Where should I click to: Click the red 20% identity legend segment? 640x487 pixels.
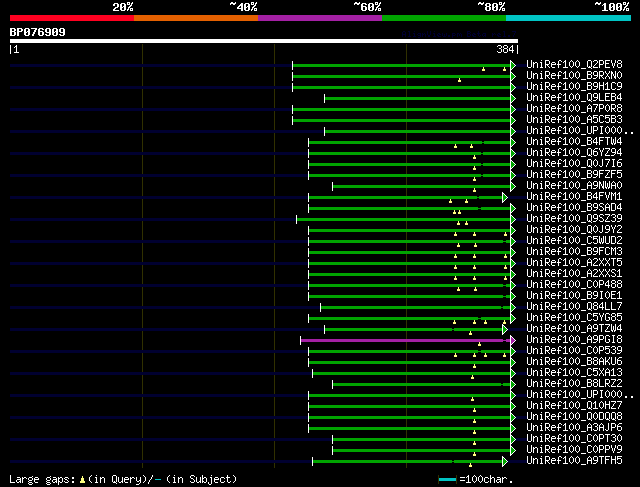tap(72, 18)
